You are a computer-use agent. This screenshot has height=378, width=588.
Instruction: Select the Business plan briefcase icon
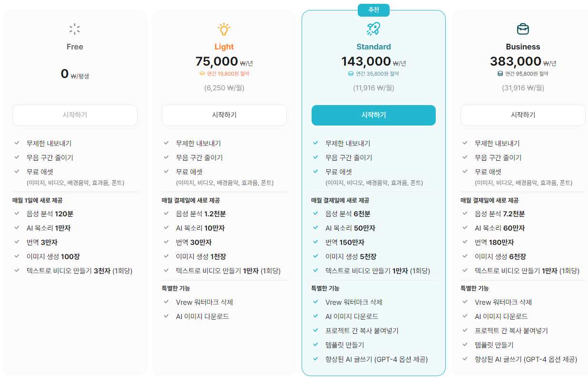tap(523, 29)
